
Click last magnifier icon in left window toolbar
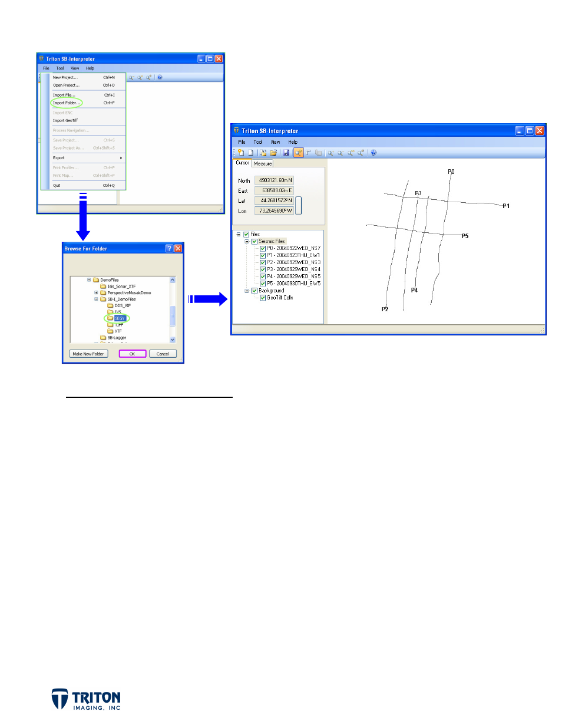[149, 77]
